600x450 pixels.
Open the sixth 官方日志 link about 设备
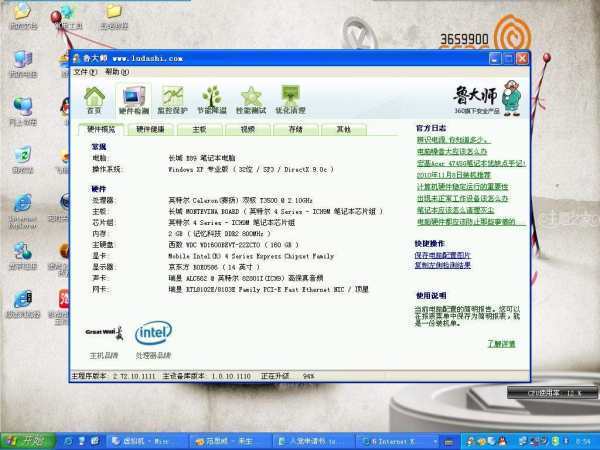pyautogui.click(x=462, y=199)
